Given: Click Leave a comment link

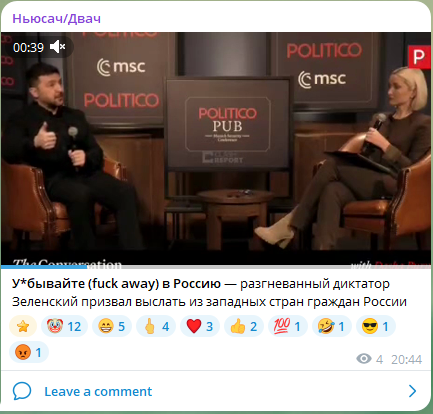Looking at the screenshot, I should point(98,391).
